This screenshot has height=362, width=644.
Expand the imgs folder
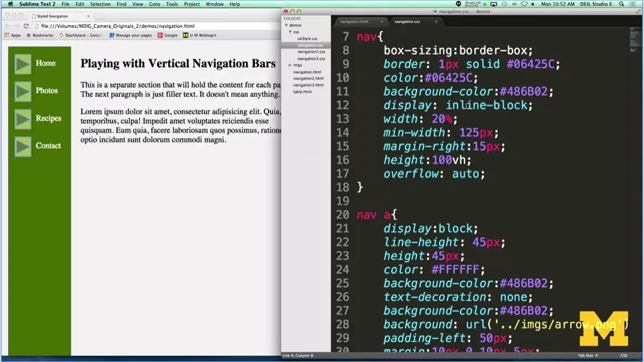coord(290,65)
